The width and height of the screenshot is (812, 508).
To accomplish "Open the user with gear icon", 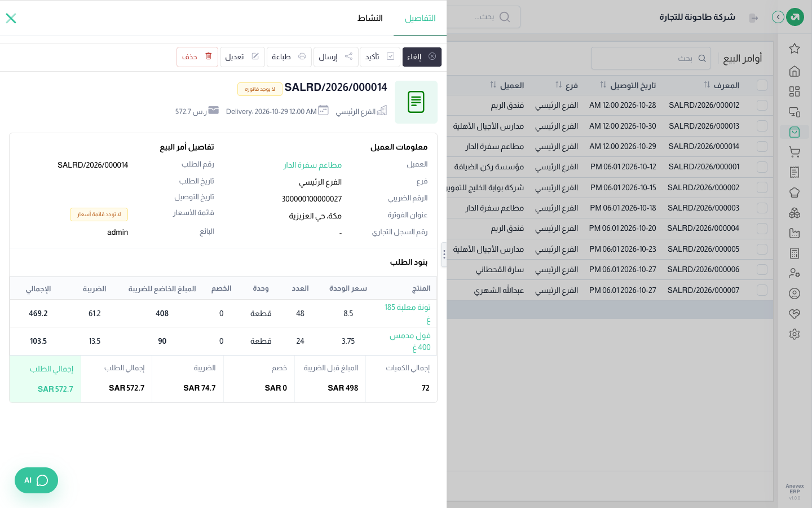I will (795, 273).
